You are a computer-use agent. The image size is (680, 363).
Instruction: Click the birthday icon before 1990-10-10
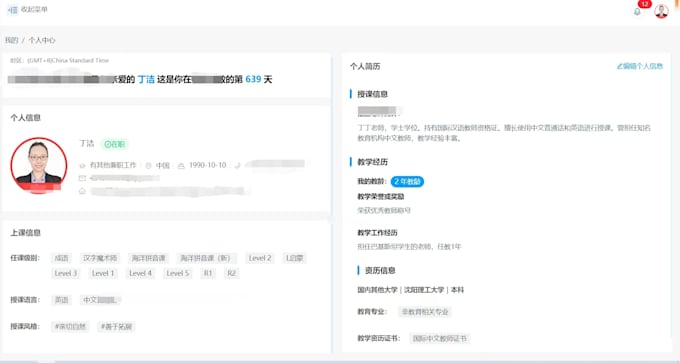(x=181, y=166)
